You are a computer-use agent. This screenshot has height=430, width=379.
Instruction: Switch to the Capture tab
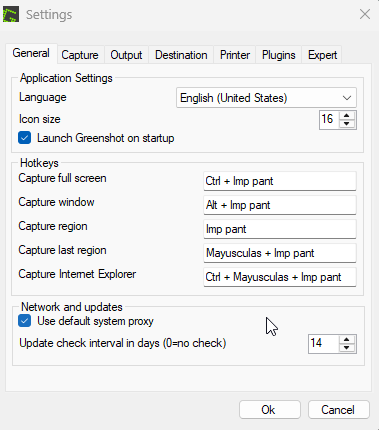80,55
